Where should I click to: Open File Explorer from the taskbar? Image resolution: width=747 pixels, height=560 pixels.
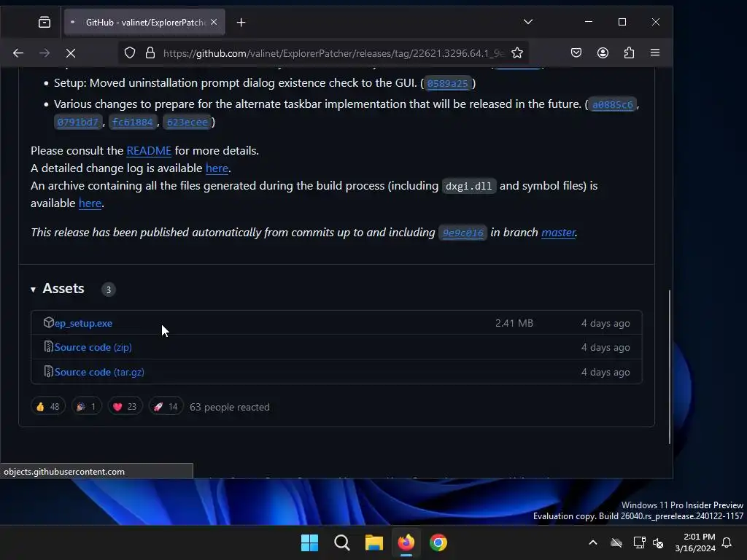tap(374, 542)
